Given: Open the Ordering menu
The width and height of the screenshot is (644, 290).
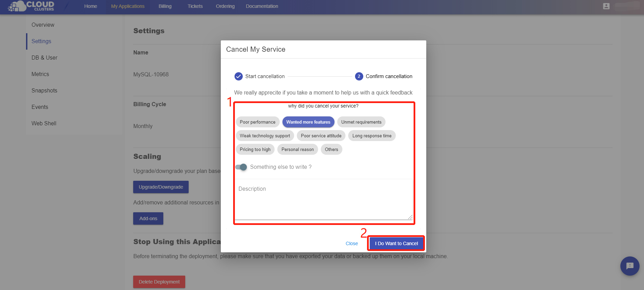Looking at the screenshot, I should (225, 6).
